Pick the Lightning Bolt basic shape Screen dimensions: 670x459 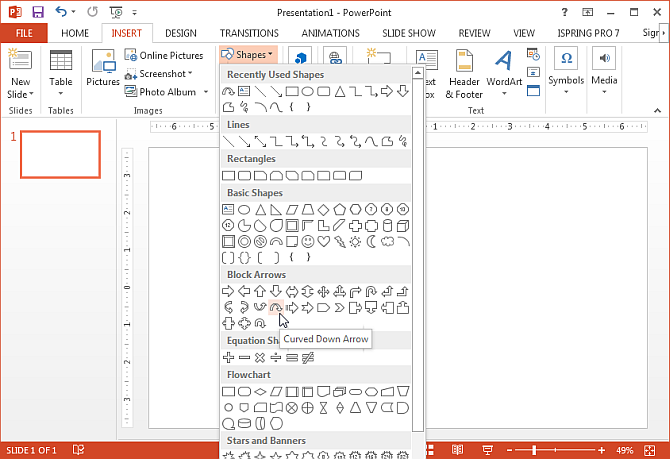pyautogui.click(x=339, y=242)
